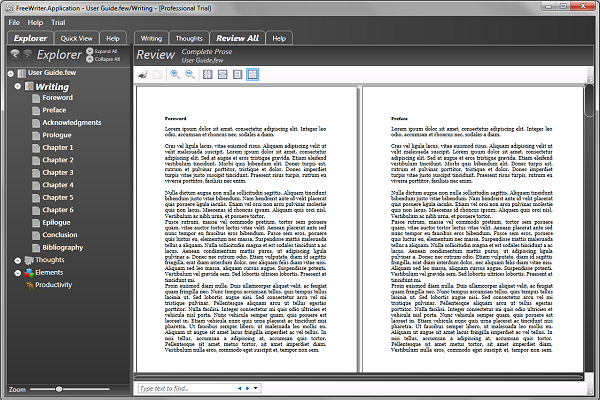Click the Preface page preview

pos(473,229)
